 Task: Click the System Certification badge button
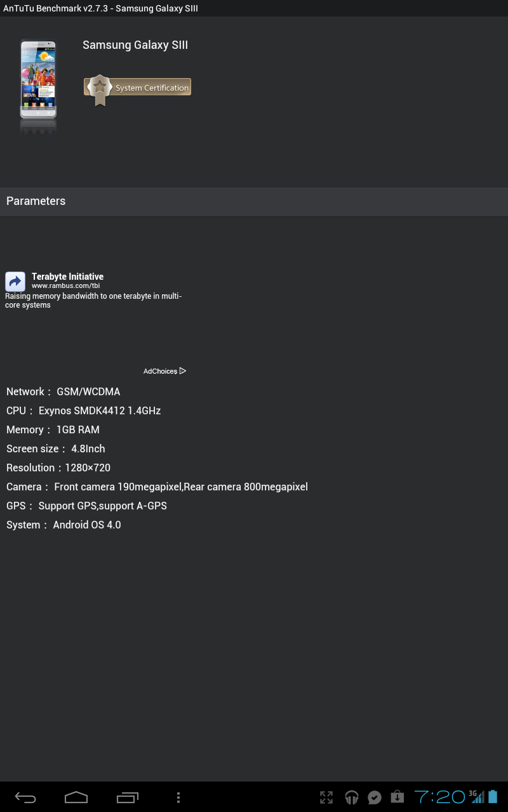(138, 88)
